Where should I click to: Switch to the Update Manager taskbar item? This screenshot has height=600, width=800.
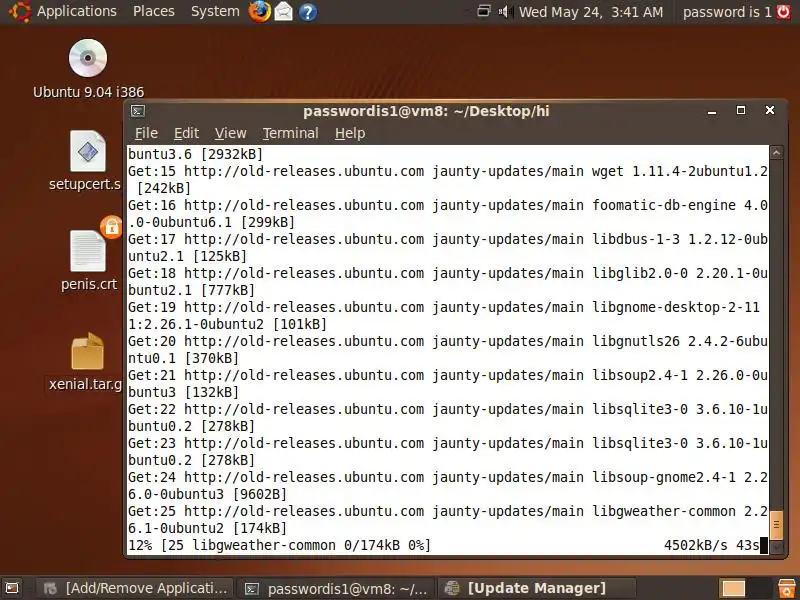point(537,588)
